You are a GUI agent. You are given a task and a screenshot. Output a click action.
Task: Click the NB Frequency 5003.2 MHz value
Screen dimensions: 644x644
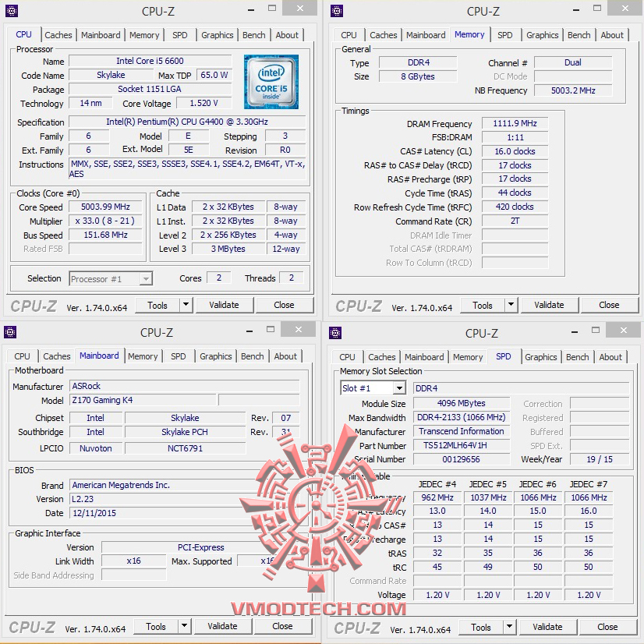[x=573, y=90]
